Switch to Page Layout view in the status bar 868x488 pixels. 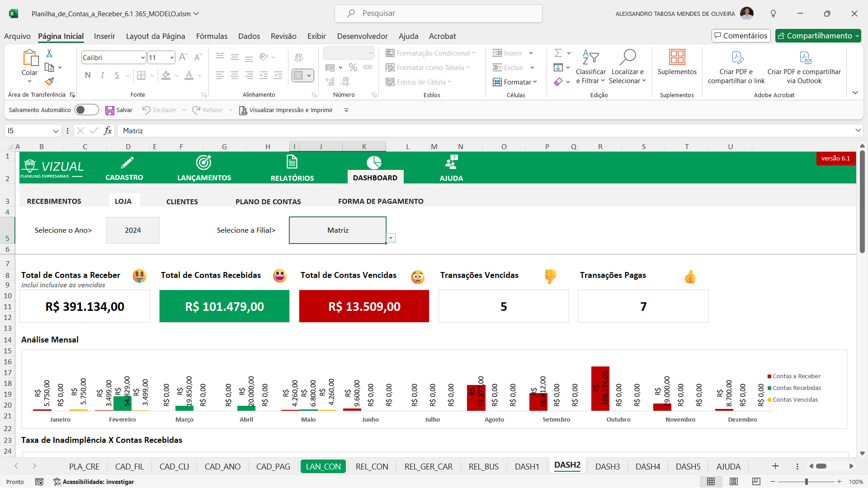coord(734,482)
